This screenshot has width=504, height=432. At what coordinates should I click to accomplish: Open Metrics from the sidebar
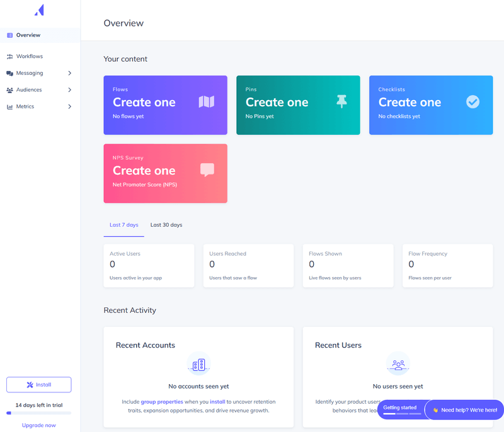click(26, 106)
